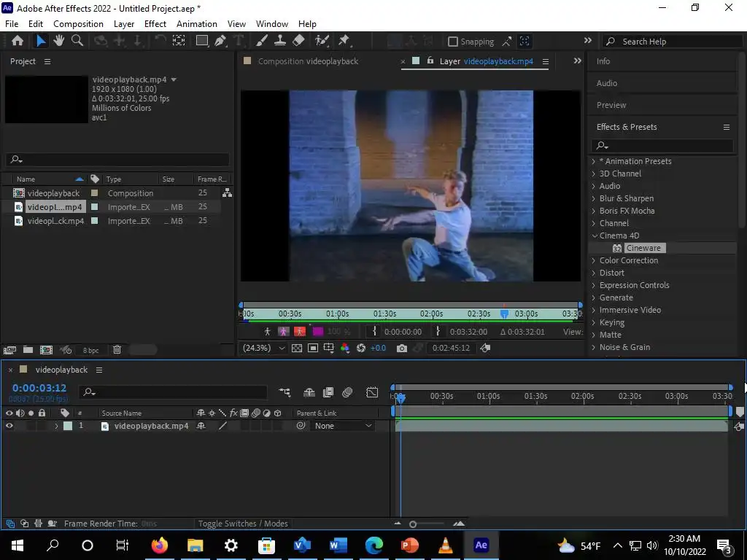Open the Preview panel

click(611, 105)
